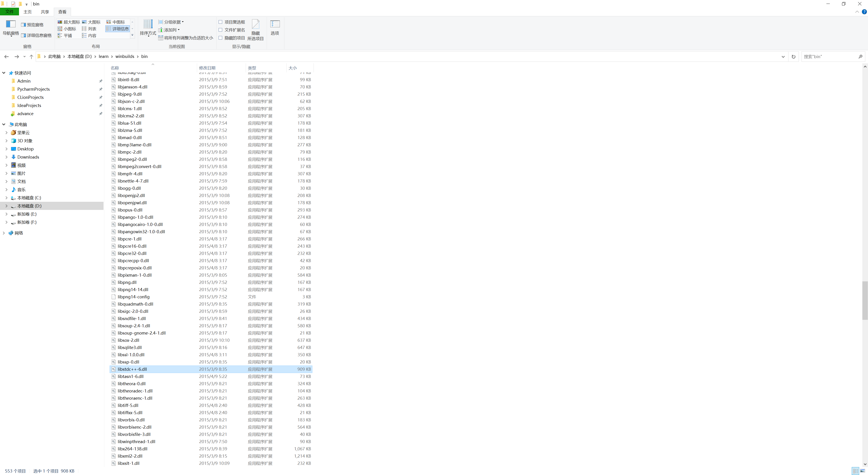This screenshot has width=868, height=475.
Task: Switch to details view in status bar
Action: tap(856, 471)
